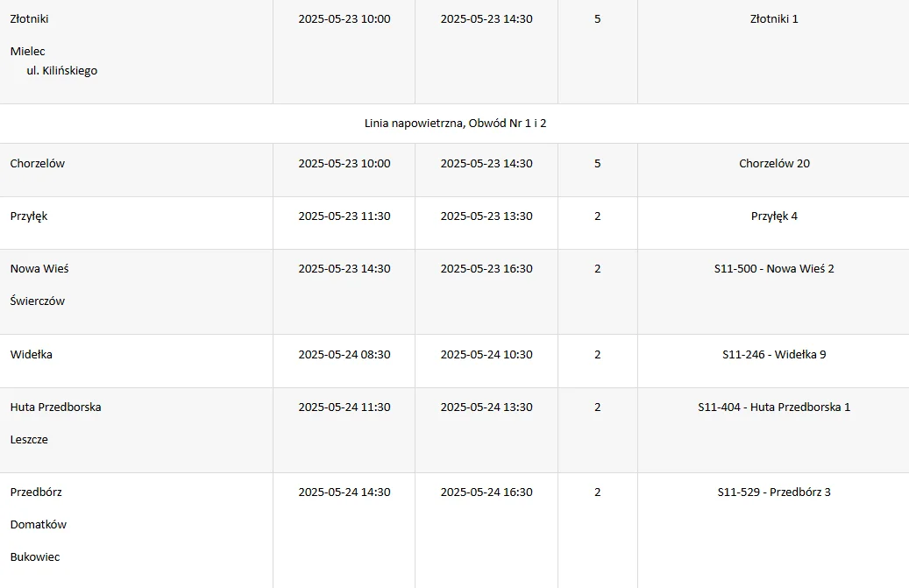Viewport: 909px width, 588px height.
Task: Click the Linia napowietrzna section header
Action: click(x=455, y=123)
